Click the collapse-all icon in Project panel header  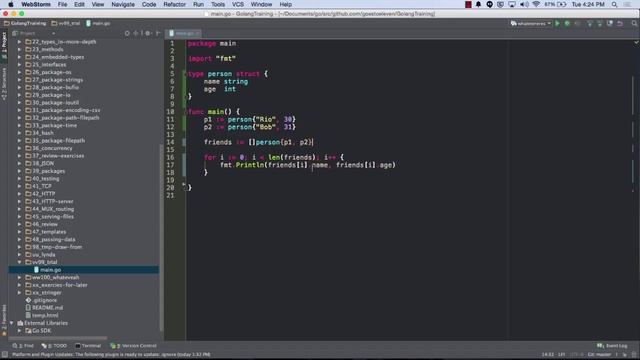136,33
